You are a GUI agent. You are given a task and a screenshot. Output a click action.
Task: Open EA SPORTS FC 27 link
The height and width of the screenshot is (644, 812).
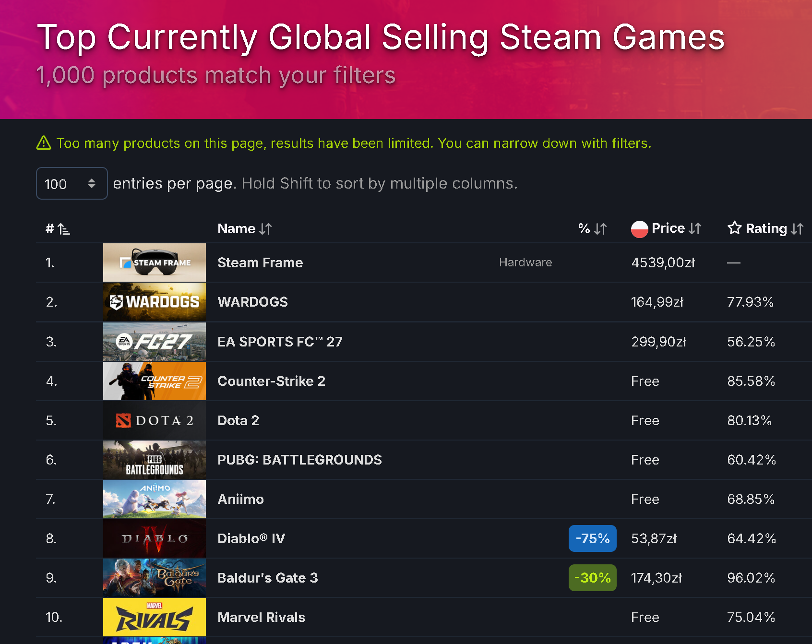(280, 342)
